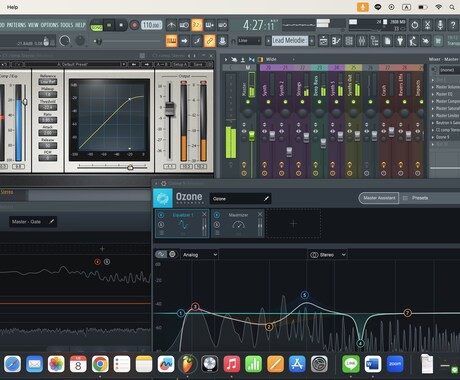Open the HELP menu in FL Studio

80,25
